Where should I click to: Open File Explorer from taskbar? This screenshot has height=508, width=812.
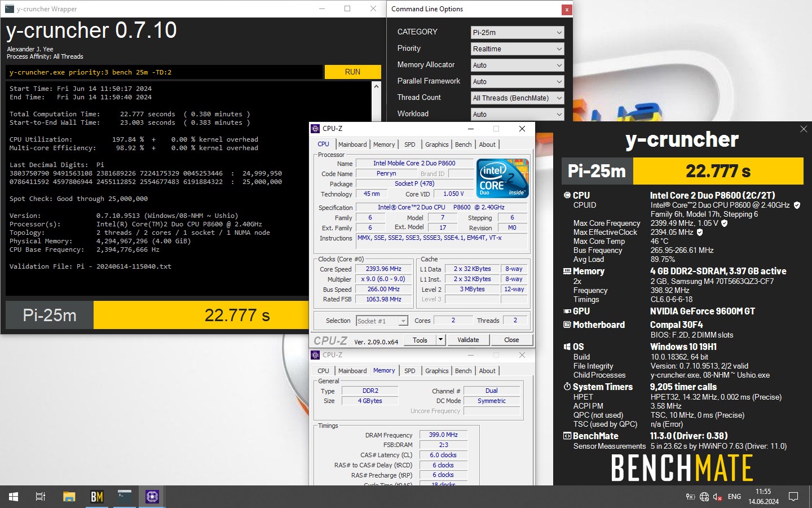(x=69, y=497)
